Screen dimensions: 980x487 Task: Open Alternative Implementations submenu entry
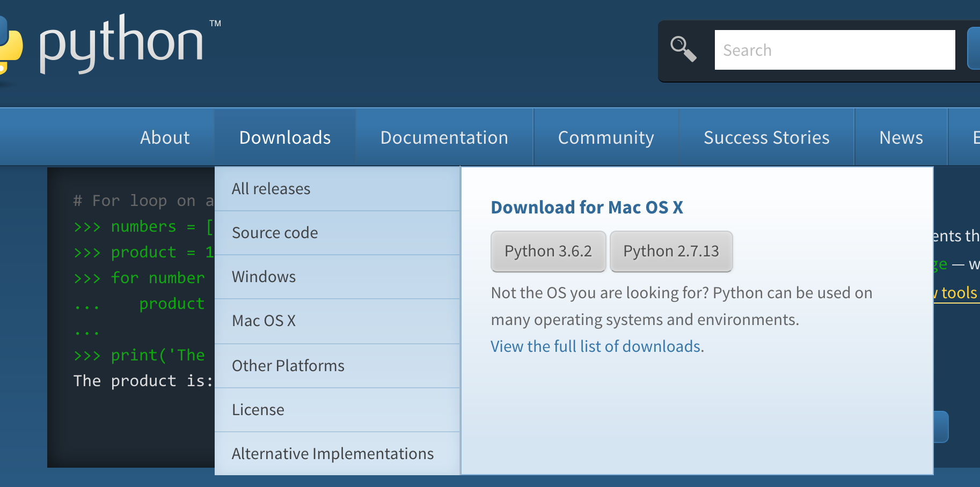(337, 454)
